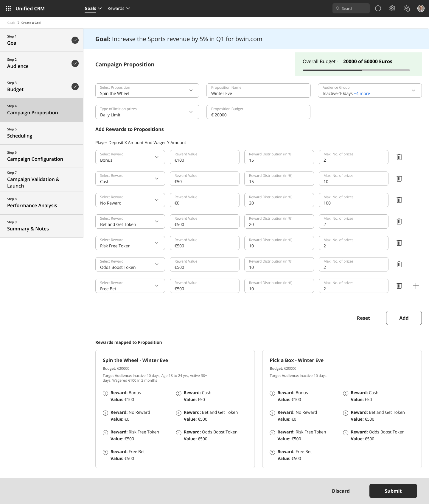
Task: Click the alert info icon in header
Action: (378, 8)
